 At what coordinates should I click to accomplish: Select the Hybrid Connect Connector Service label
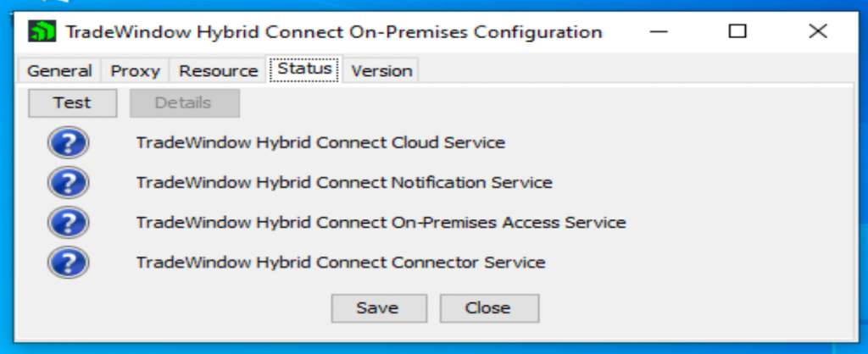[x=341, y=263]
